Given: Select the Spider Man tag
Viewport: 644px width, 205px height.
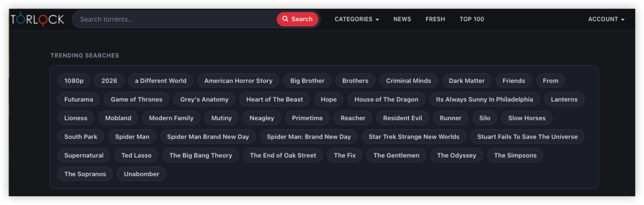Looking at the screenshot, I should pos(132,137).
